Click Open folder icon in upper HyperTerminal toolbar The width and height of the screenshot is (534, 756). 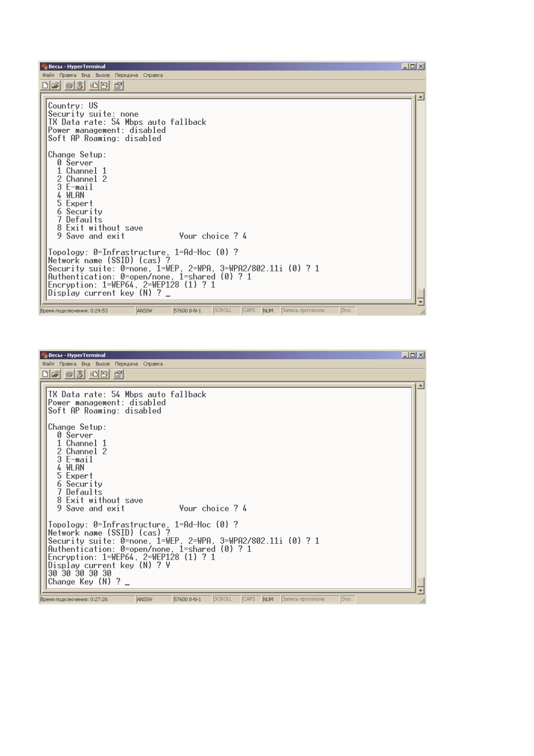55,85
